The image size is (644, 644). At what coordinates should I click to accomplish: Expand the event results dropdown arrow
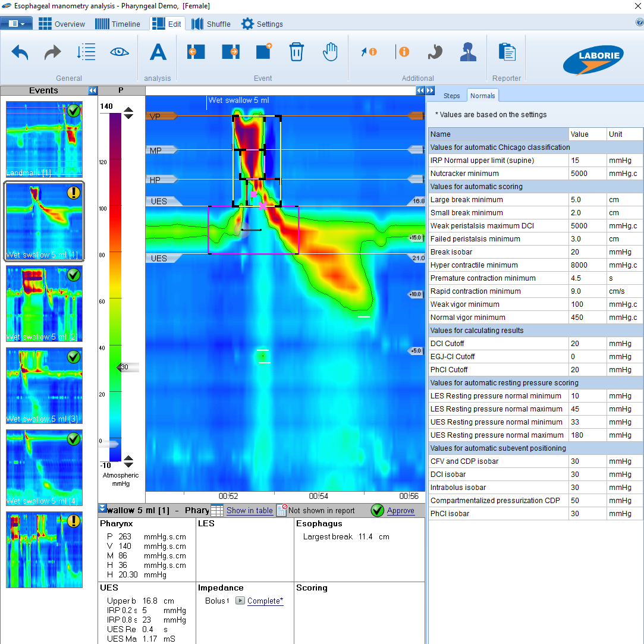pos(102,508)
